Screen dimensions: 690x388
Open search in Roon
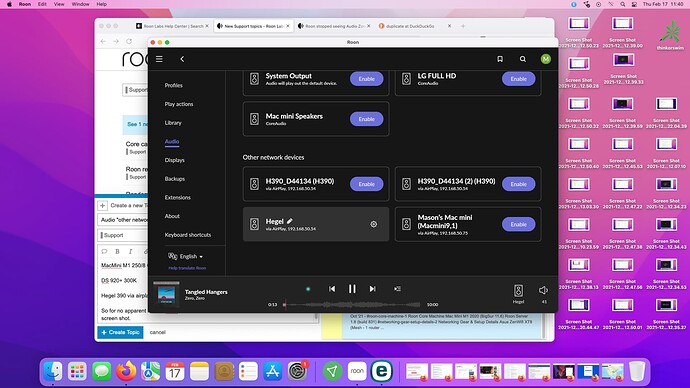[523, 59]
